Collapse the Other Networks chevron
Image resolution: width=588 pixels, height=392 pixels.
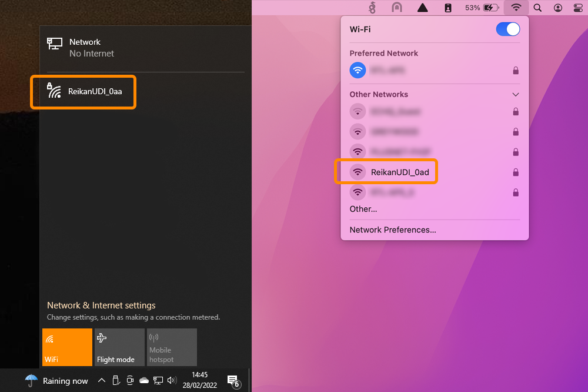coord(516,94)
